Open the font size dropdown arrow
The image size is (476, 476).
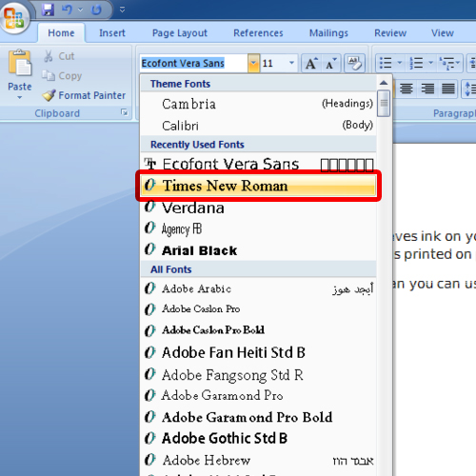click(x=291, y=63)
